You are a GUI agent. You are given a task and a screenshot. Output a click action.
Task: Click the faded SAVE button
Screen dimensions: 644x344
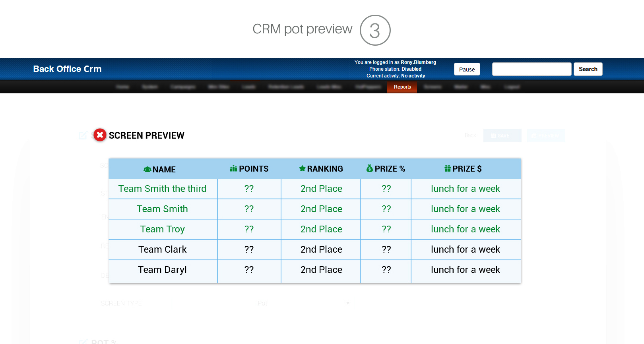click(x=502, y=135)
